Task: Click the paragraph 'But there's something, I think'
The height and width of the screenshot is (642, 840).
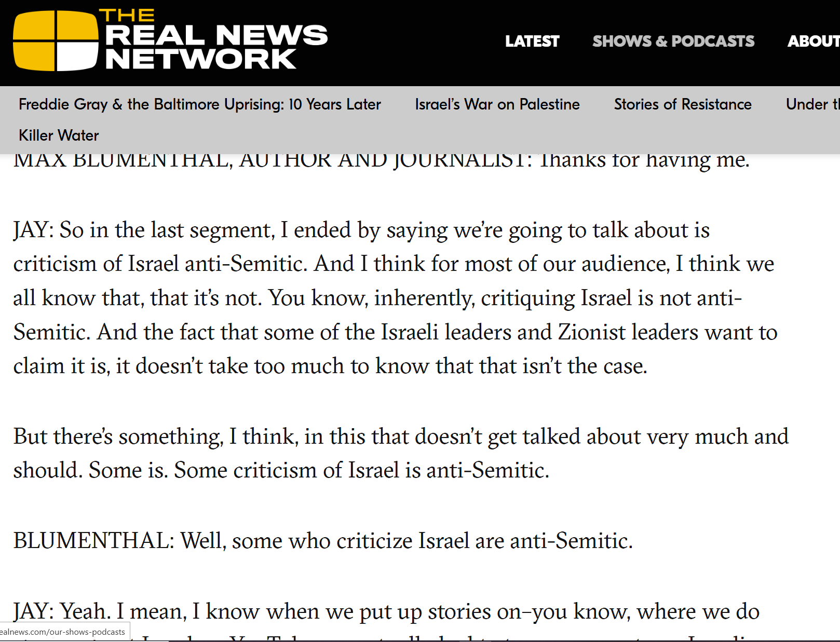Action: [x=401, y=453]
